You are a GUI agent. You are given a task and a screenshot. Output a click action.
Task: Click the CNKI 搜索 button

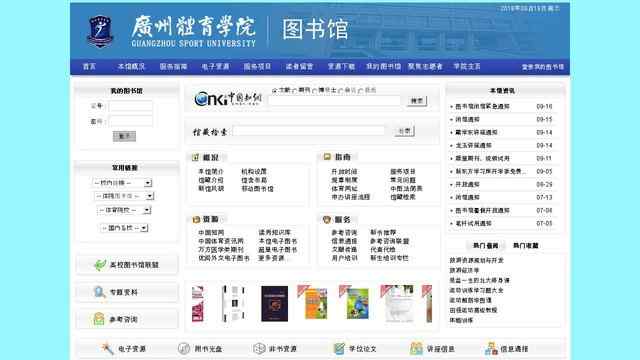click(x=417, y=101)
